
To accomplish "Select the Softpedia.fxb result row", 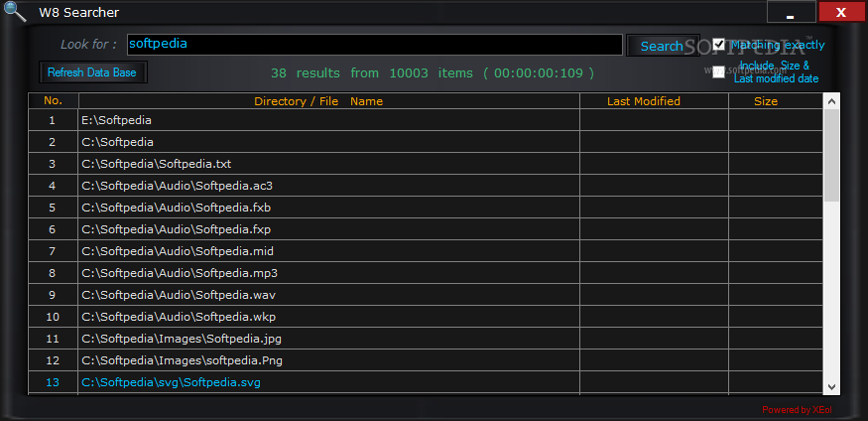I will tap(328, 208).
